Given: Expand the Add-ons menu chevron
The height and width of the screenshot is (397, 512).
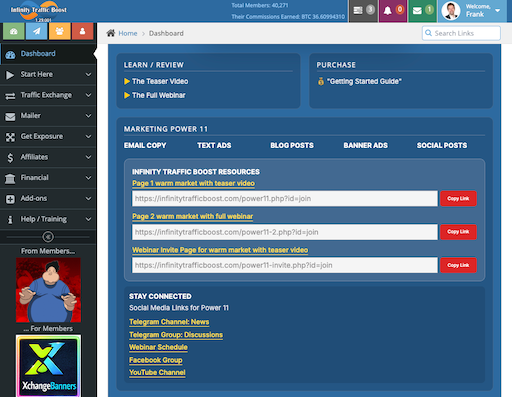Looking at the screenshot, I should point(88,198).
